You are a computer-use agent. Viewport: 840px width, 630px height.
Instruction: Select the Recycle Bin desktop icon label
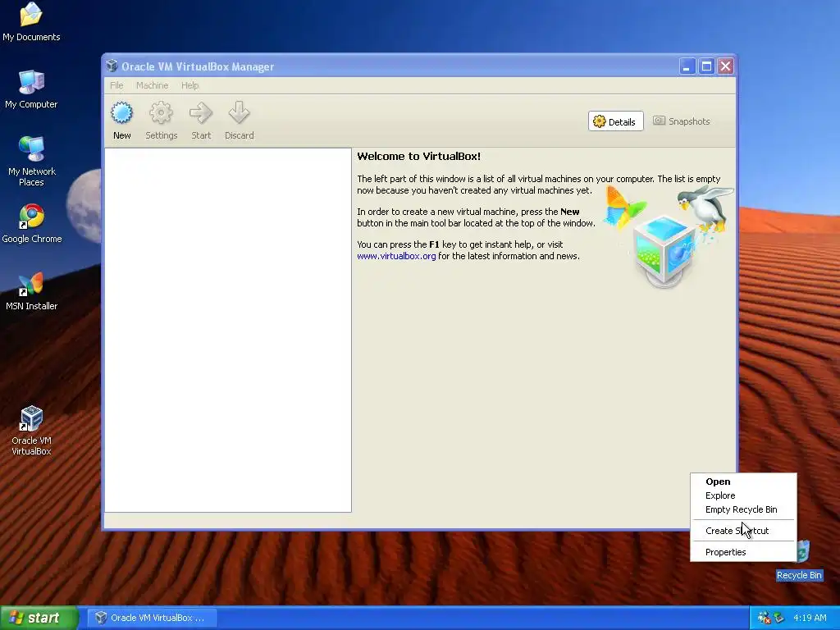tap(799, 575)
